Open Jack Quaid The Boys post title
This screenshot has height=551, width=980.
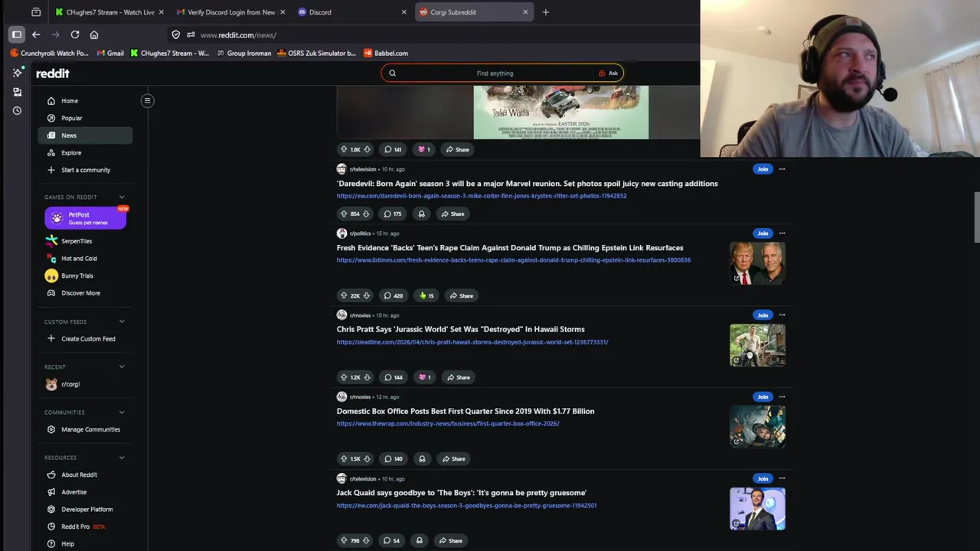[x=462, y=493]
